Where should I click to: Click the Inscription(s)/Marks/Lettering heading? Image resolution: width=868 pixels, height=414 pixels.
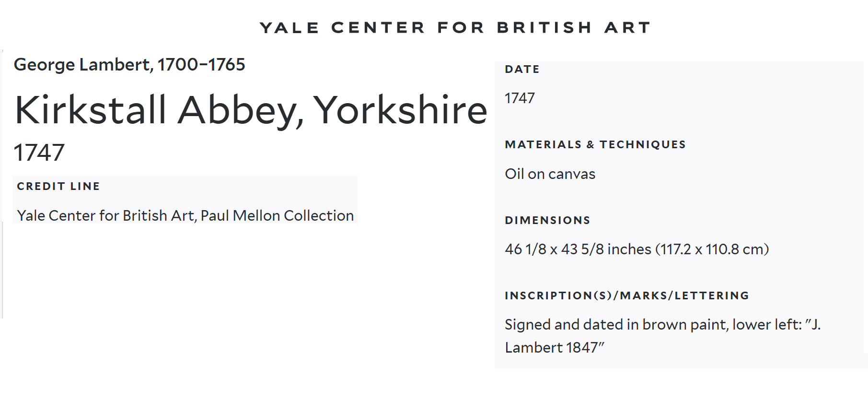pyautogui.click(x=627, y=296)
